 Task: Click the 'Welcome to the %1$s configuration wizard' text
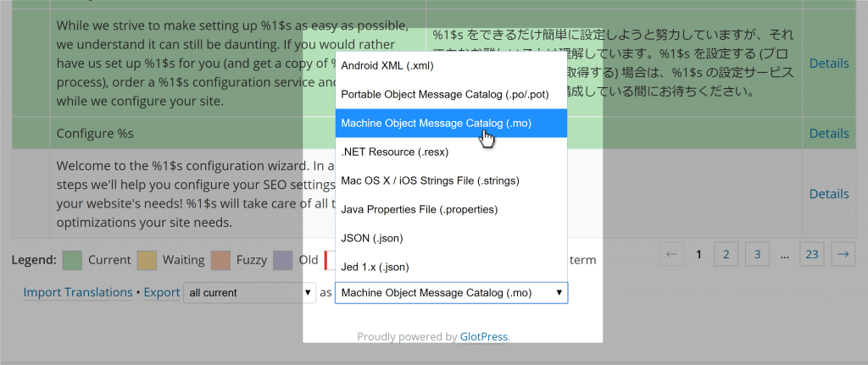point(196,194)
